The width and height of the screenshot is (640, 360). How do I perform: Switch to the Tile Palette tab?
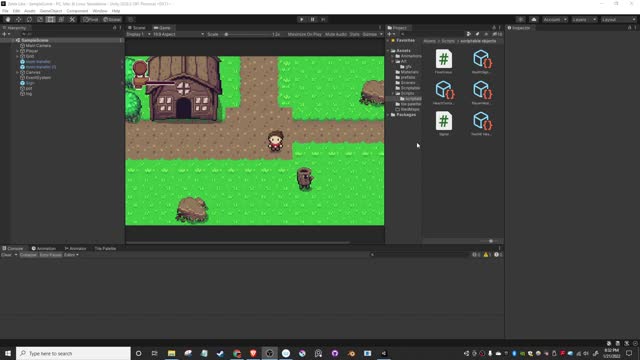coord(105,248)
